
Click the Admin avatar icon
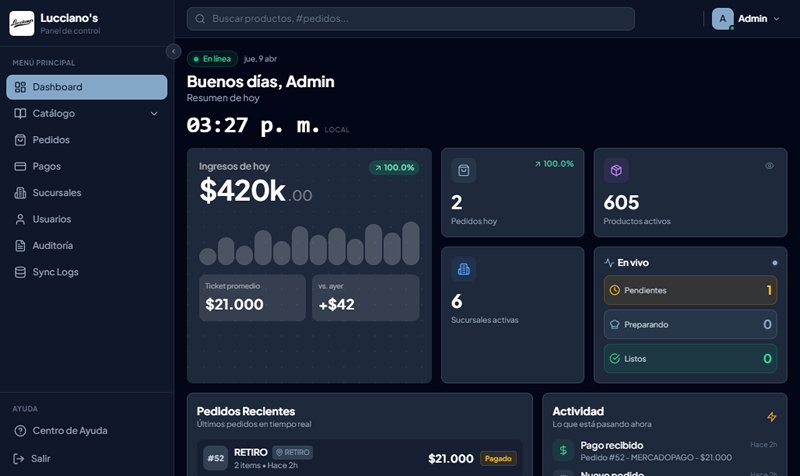722,19
